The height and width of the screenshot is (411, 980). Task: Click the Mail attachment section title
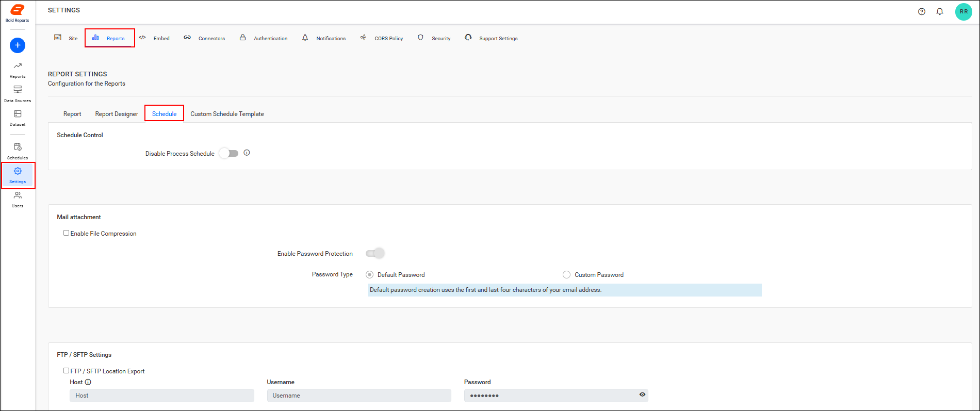[x=79, y=217]
